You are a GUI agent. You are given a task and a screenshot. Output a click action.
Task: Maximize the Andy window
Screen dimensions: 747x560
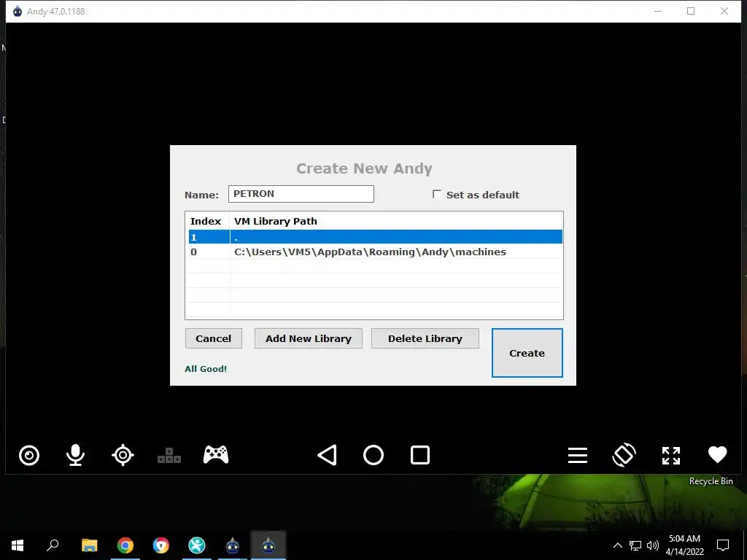point(691,12)
